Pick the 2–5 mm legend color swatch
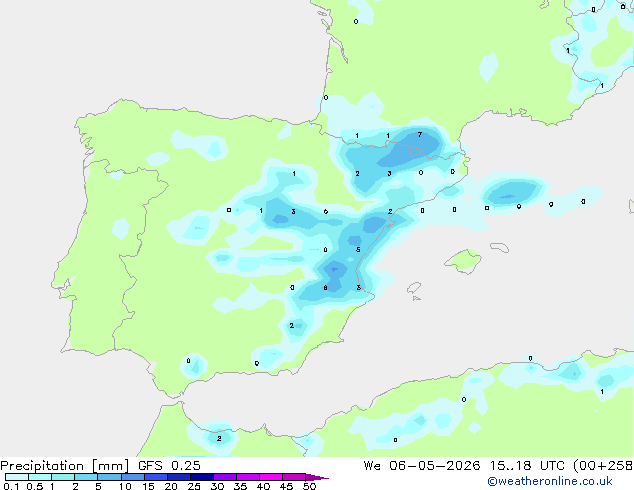This screenshot has height=490, width=634. click(x=86, y=477)
